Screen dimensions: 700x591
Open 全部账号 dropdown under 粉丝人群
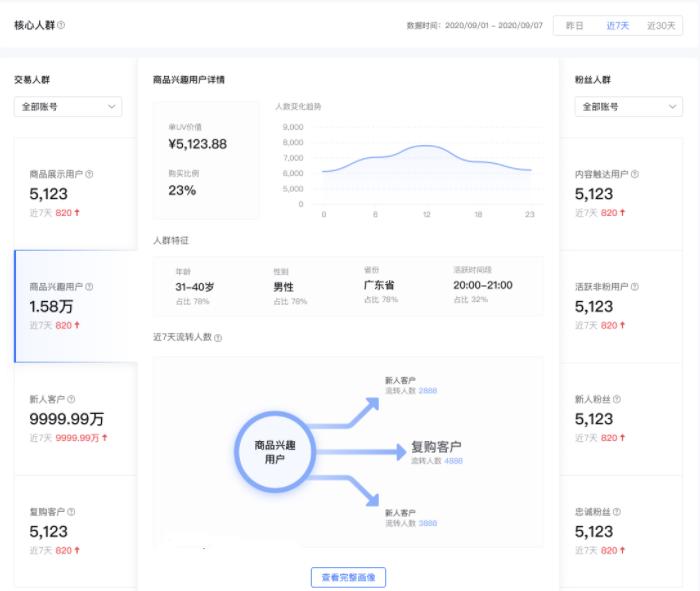coord(628,106)
